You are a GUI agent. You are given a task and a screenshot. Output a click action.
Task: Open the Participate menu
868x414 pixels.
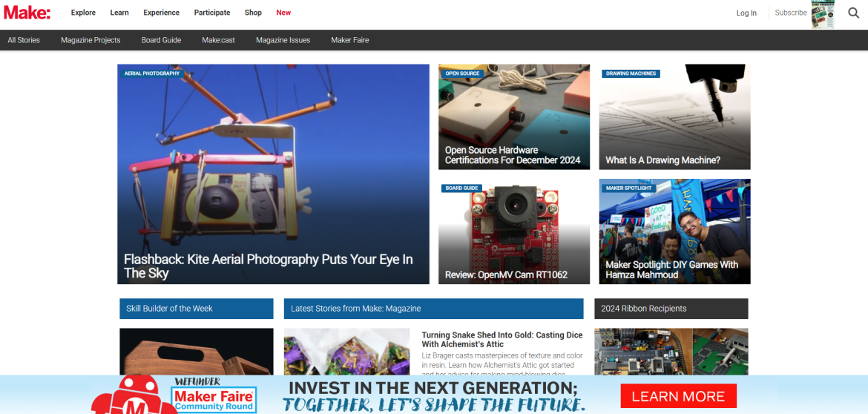[x=212, y=13]
